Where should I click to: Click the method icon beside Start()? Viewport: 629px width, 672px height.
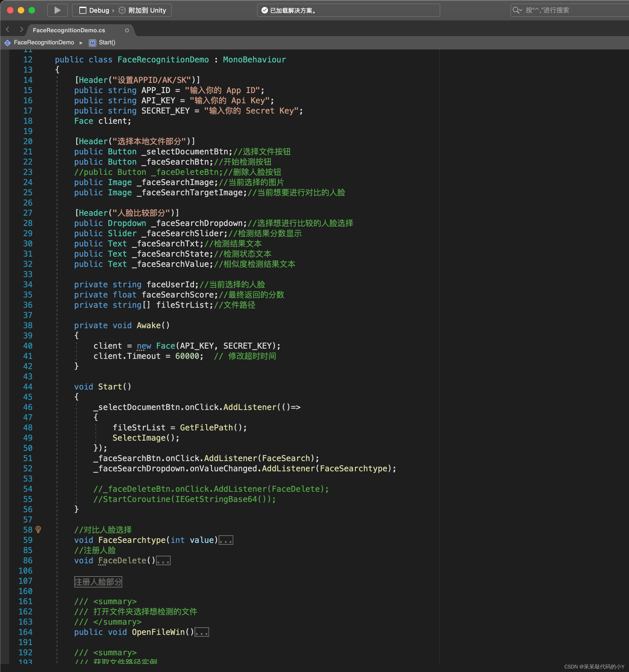[92, 43]
